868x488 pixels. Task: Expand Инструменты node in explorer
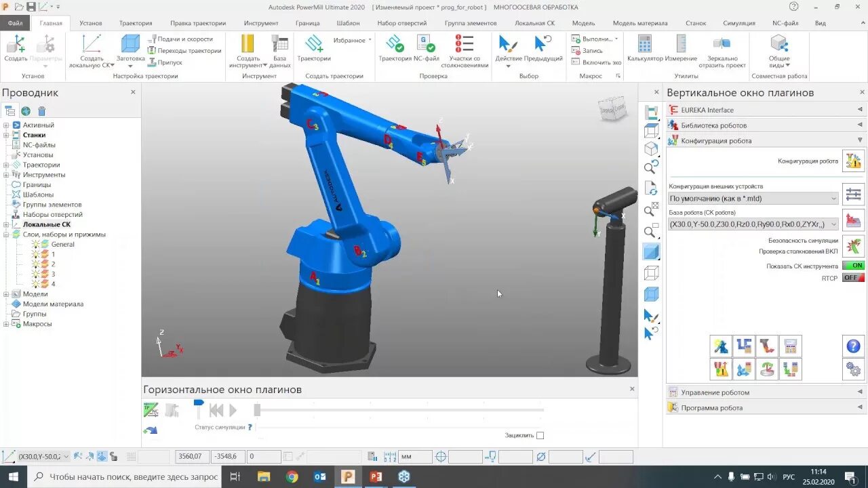tap(6, 175)
